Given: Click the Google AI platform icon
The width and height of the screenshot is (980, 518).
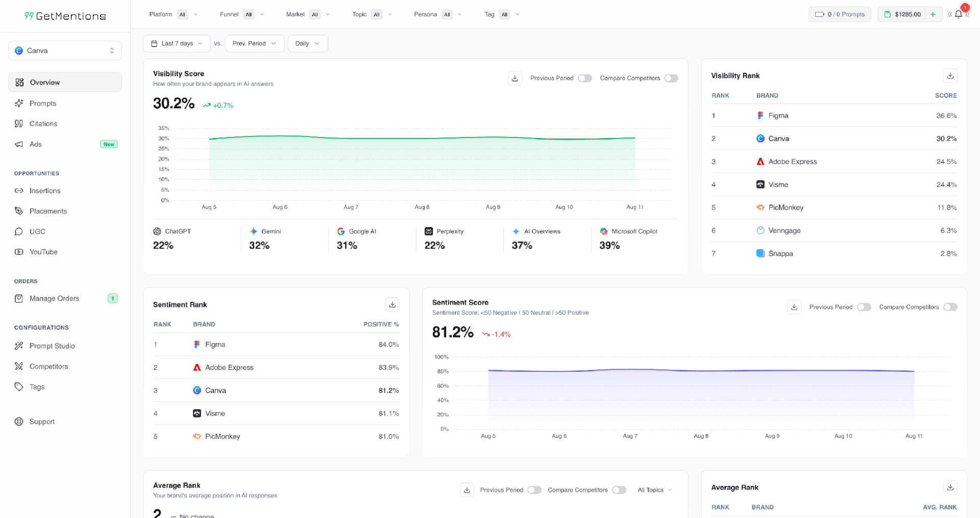Looking at the screenshot, I should click(x=341, y=231).
